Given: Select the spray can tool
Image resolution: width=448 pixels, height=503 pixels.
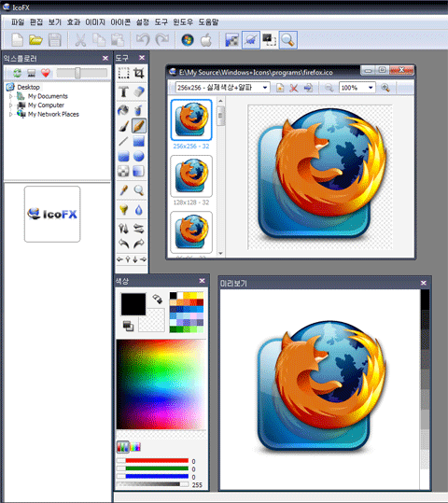Looking at the screenshot, I should 139,110.
